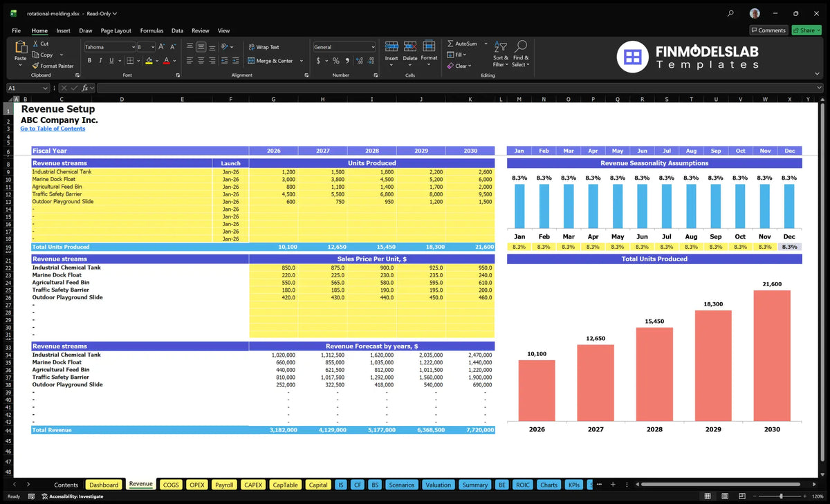The image size is (830, 504).
Task: Expand the Clear dropdown
Action: 470,66
